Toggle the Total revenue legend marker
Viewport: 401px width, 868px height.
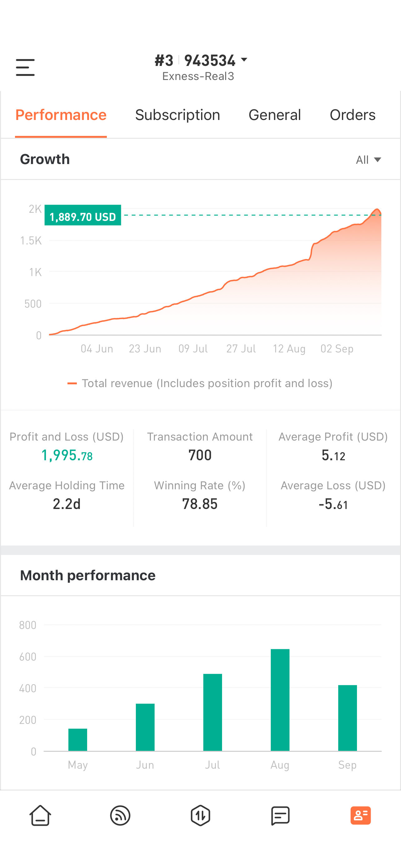[72, 383]
